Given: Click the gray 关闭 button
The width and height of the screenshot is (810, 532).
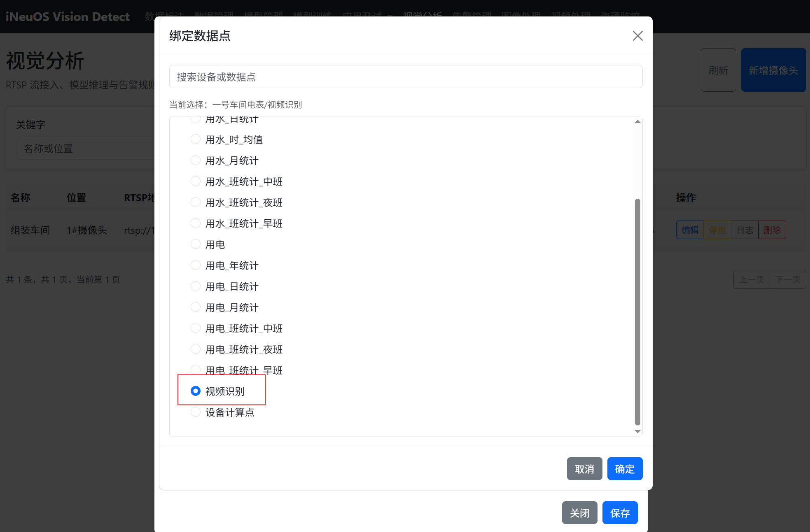Looking at the screenshot, I should tap(579, 513).
